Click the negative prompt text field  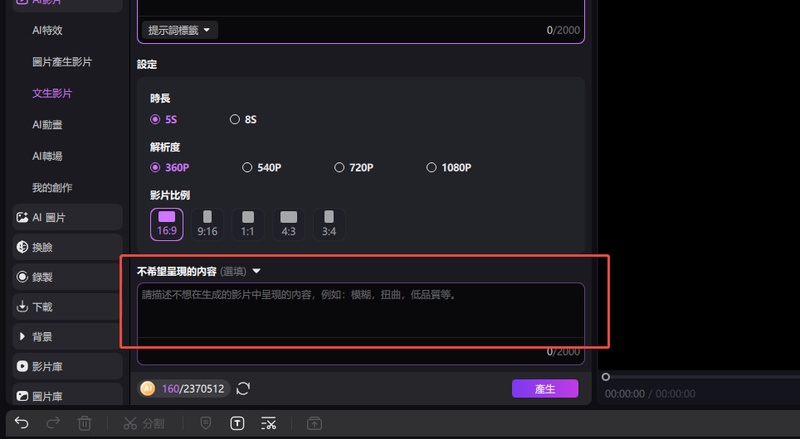click(x=360, y=312)
